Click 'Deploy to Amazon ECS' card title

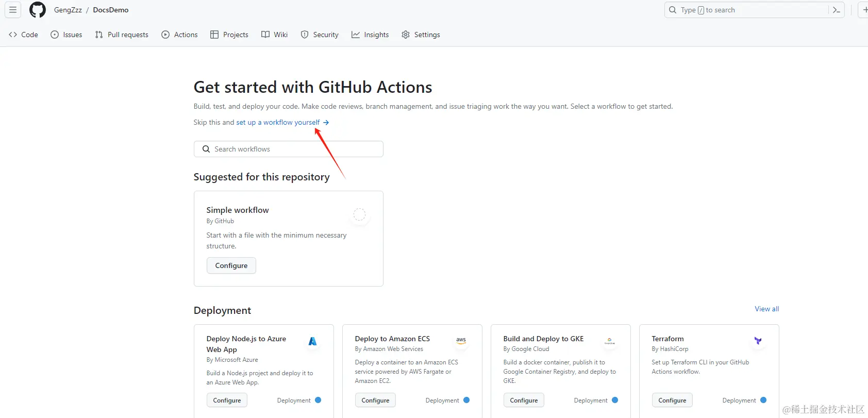point(392,339)
